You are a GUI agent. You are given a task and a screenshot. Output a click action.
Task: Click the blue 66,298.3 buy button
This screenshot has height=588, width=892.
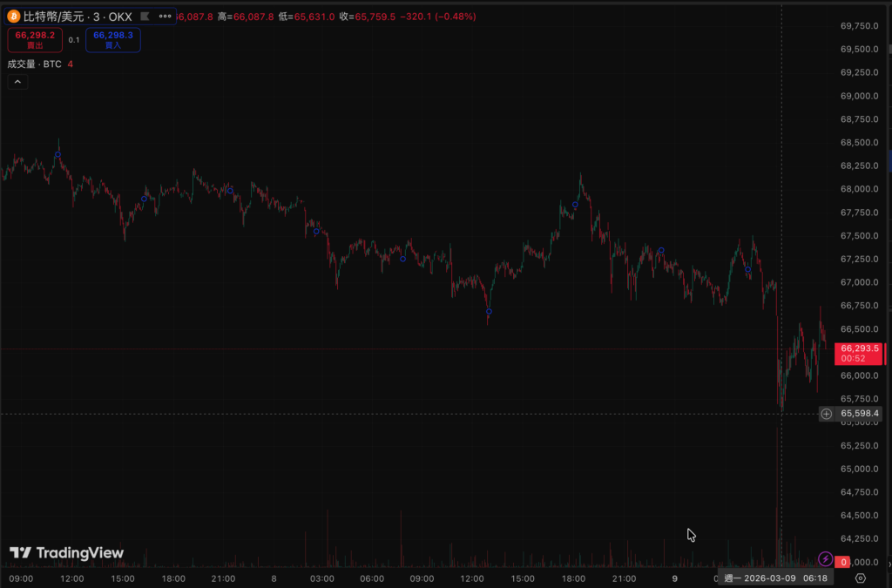[113, 39]
